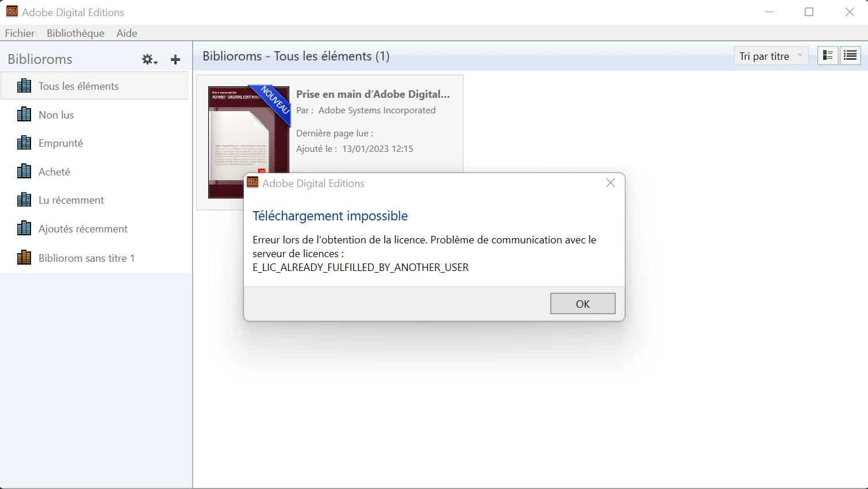Viewport: 868px width, 489px height.
Task: Select Non lus bookshelf
Action: pos(94,114)
